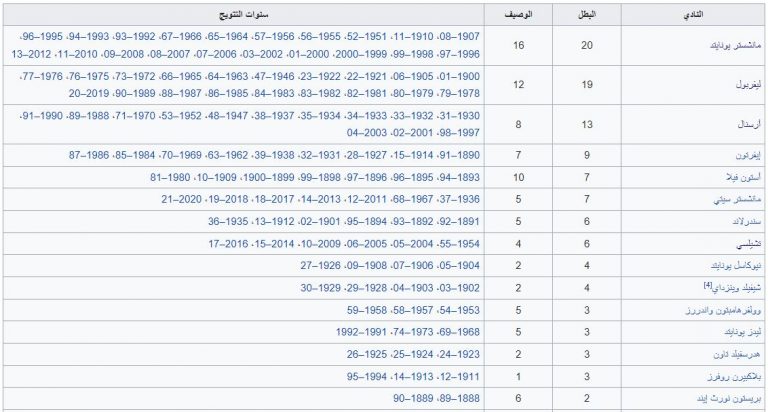Open the 1888–89 season link for Preston

[x=459, y=398]
